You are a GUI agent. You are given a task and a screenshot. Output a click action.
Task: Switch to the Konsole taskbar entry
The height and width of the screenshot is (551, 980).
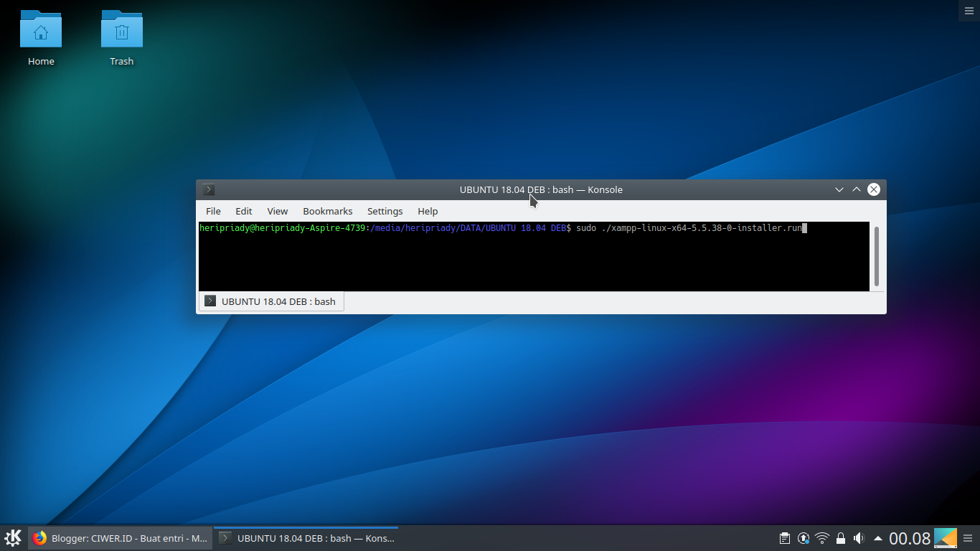point(306,538)
